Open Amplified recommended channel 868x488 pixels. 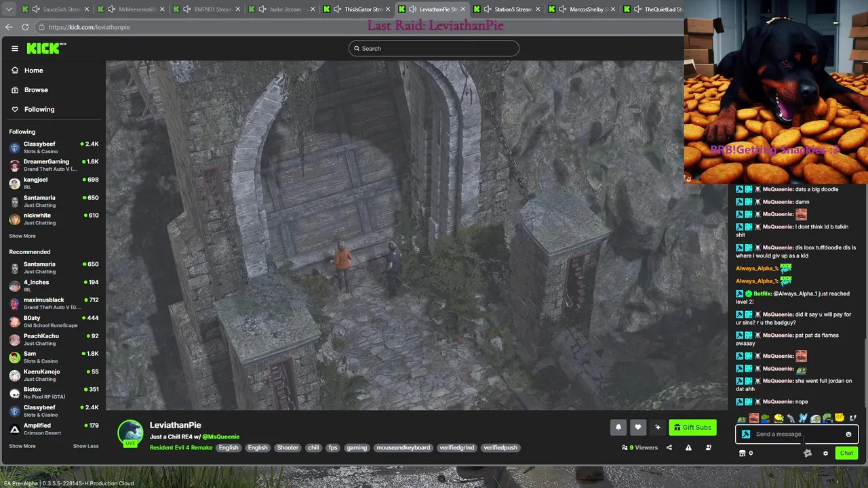[x=54, y=428]
